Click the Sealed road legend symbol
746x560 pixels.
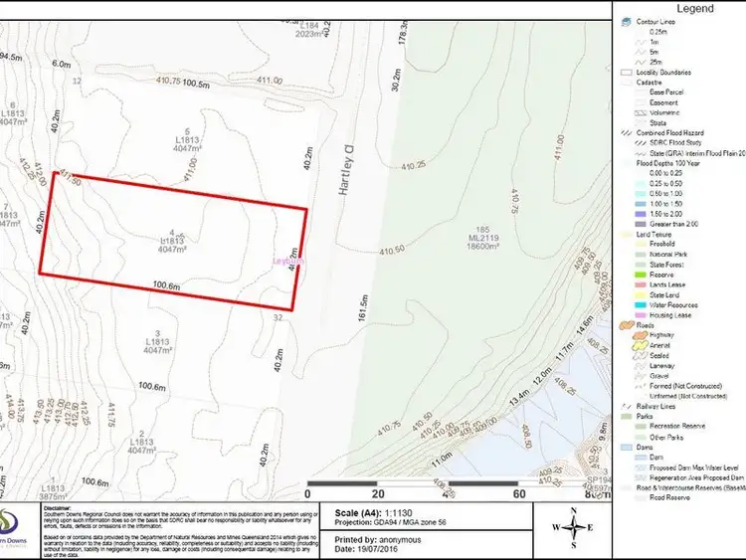coord(628,355)
